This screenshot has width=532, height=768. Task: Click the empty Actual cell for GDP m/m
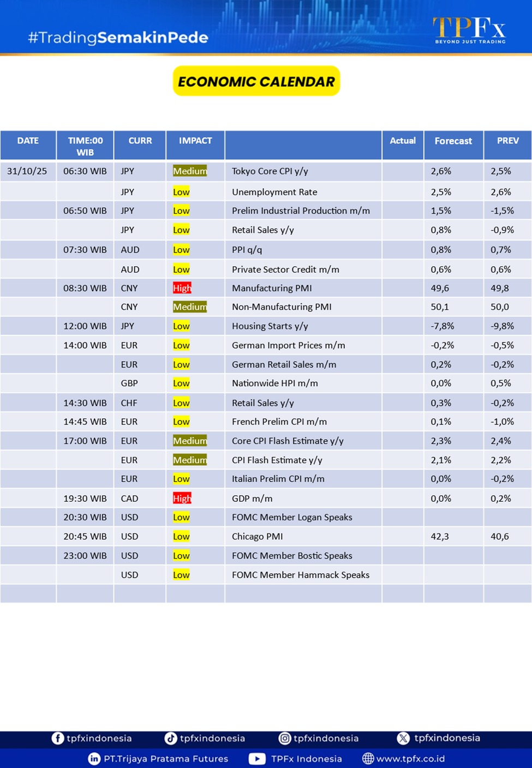click(x=403, y=499)
